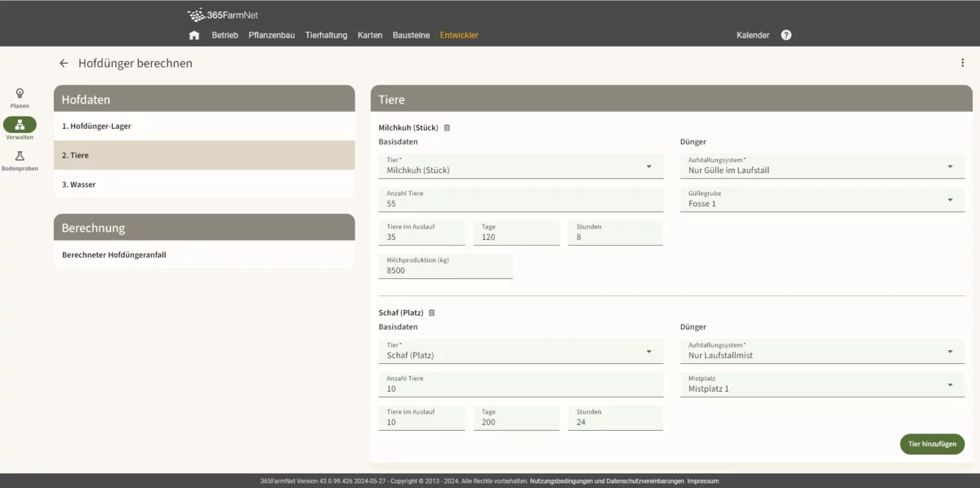Viewport: 980px width, 488px height.
Task: Click the Milchproduktion (kg) field
Action: click(x=446, y=267)
